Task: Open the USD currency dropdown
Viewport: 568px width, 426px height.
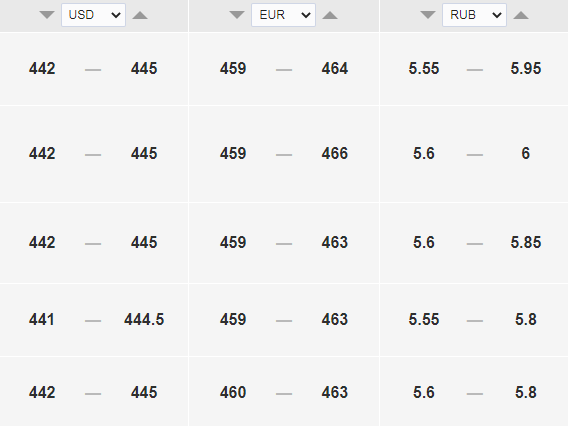Action: point(93,15)
